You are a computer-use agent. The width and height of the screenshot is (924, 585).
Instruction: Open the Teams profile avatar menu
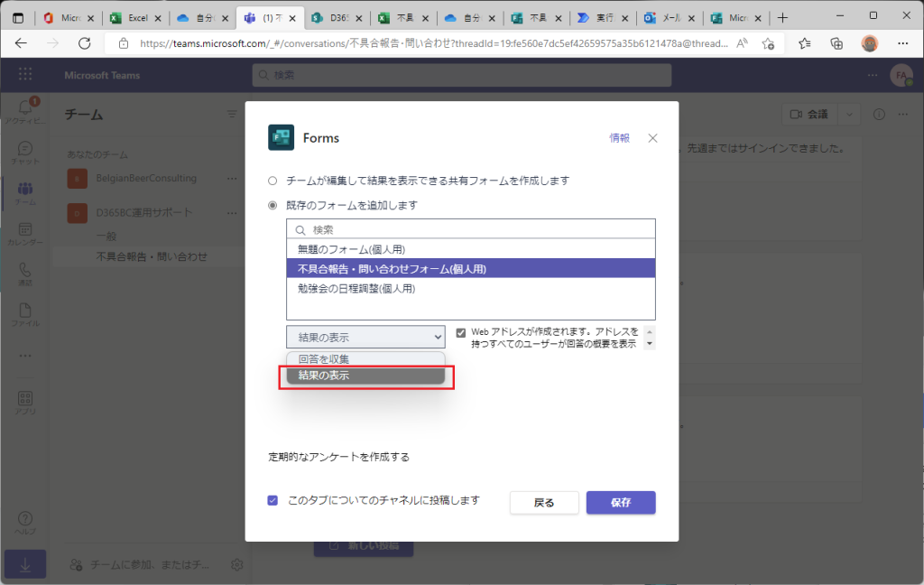901,75
